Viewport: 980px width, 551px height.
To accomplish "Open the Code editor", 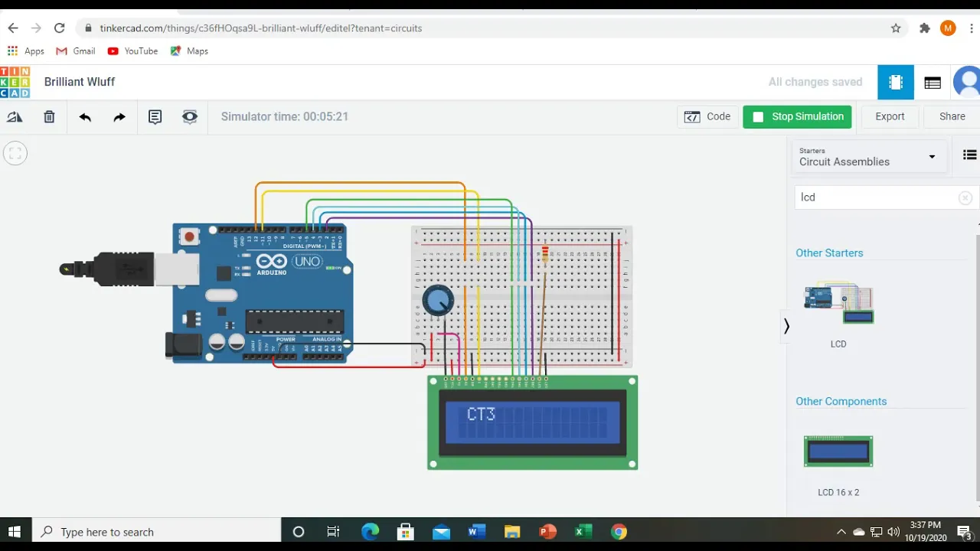I will pos(708,117).
